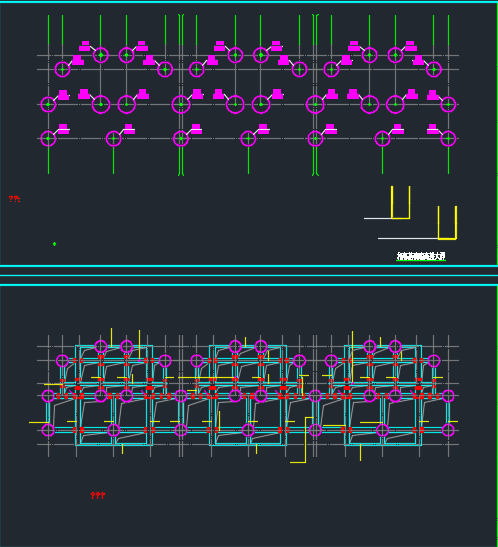Select the red "??:" text in upper drawing
Screen dimensions: 498x547
14,199
